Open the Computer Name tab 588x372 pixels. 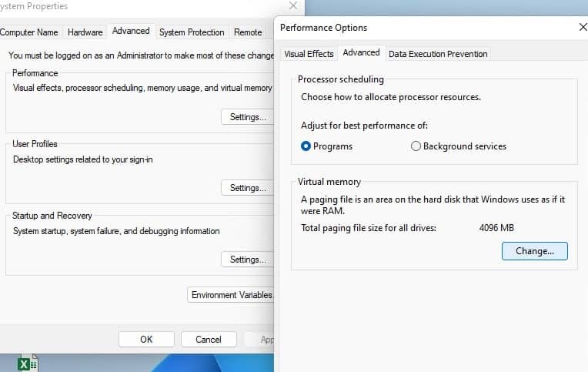tap(29, 32)
